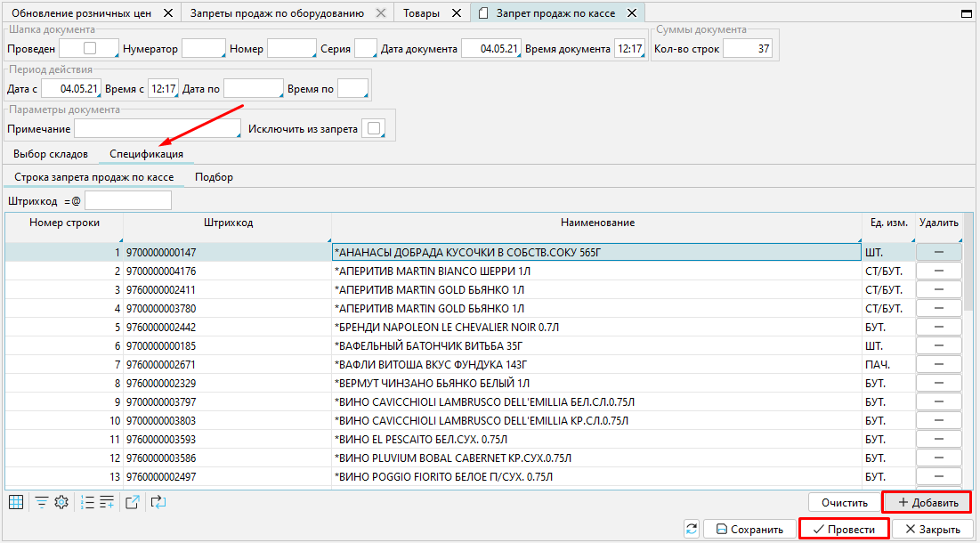The width and height of the screenshot is (980, 543).
Task: Expand the Нумератор dropdown field
Action: [x=203, y=48]
